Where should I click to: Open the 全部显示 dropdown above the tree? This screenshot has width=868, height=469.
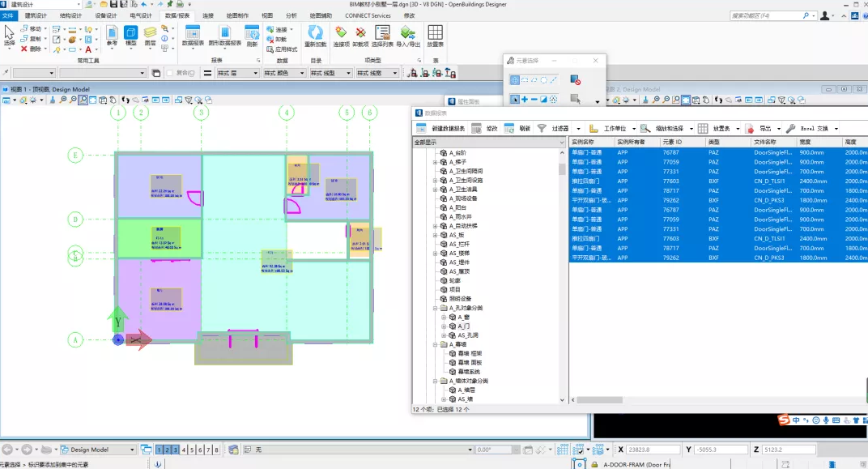[489, 143]
